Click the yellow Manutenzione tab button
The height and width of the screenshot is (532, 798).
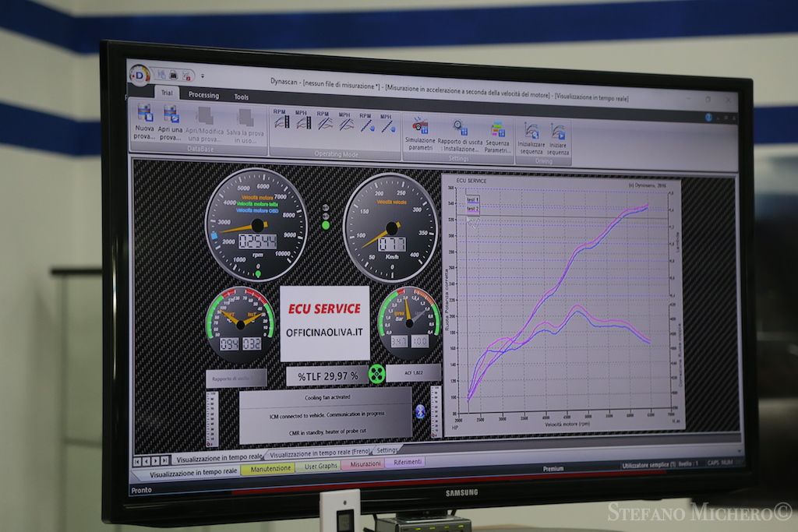tap(267, 469)
